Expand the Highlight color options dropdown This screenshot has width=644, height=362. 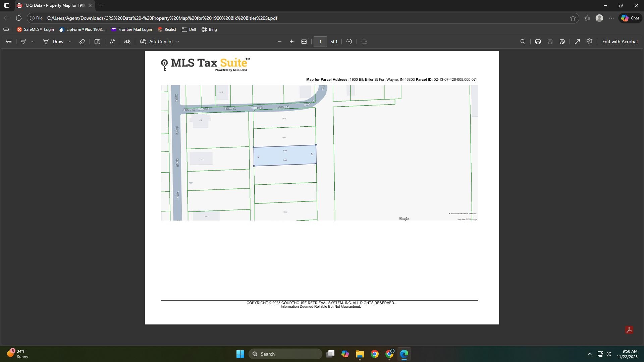coord(32,42)
